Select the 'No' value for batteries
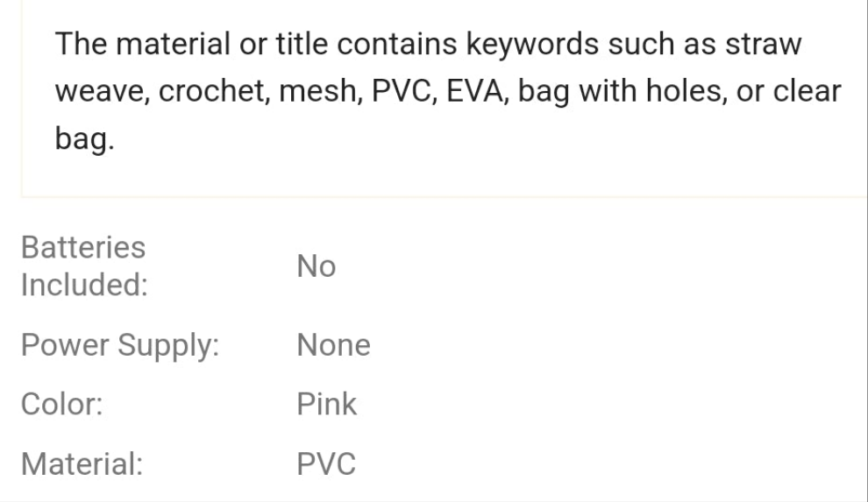The width and height of the screenshot is (868, 502). coord(316,266)
